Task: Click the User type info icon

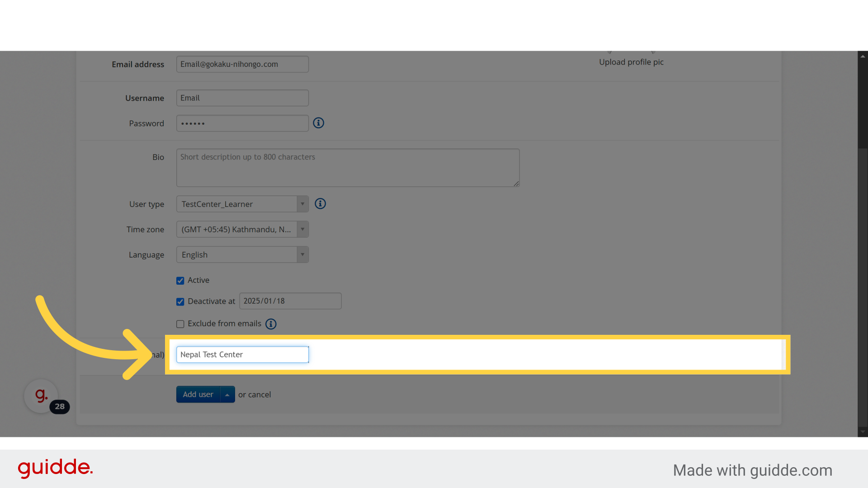Action: pyautogui.click(x=320, y=204)
